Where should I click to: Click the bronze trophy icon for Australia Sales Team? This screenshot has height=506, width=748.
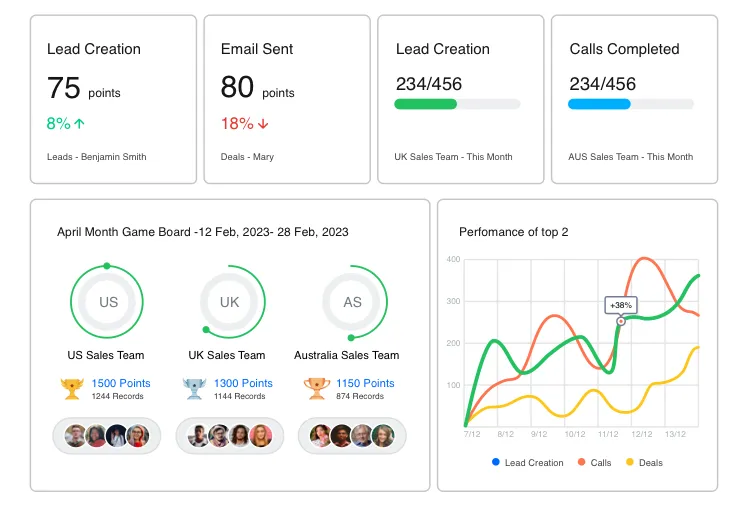pyautogui.click(x=317, y=389)
